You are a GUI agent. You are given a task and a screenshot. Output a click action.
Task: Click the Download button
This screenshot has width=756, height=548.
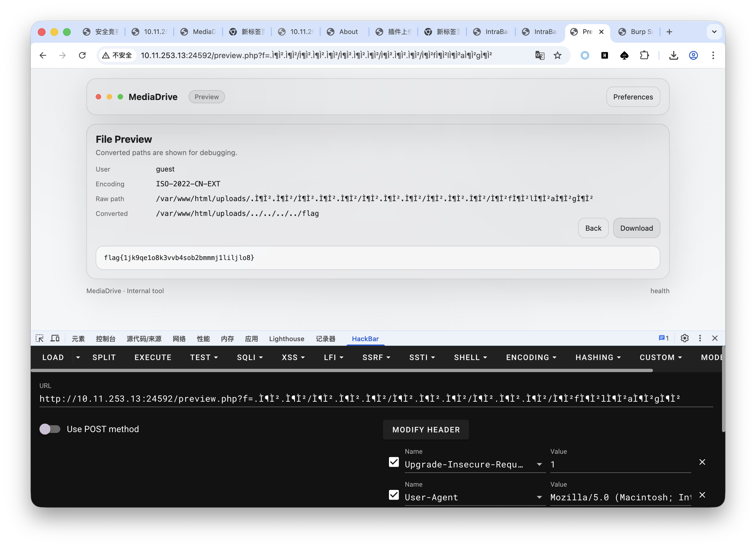click(636, 228)
